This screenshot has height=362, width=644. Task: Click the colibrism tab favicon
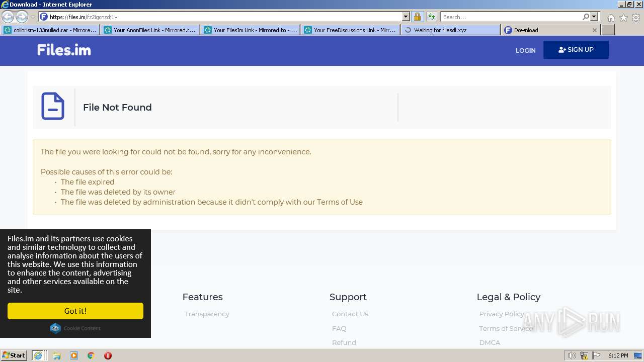(x=8, y=30)
